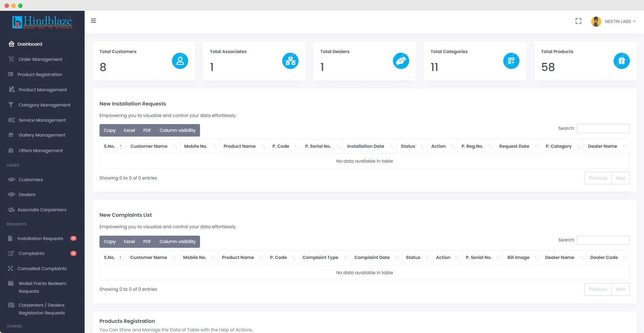
Task: Toggle the hamburger sidebar menu icon
Action: (93, 21)
